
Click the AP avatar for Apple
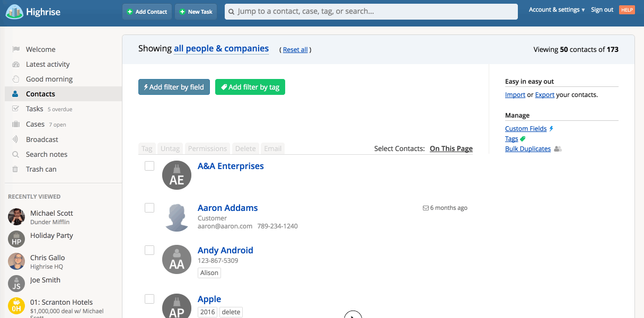coord(177,306)
